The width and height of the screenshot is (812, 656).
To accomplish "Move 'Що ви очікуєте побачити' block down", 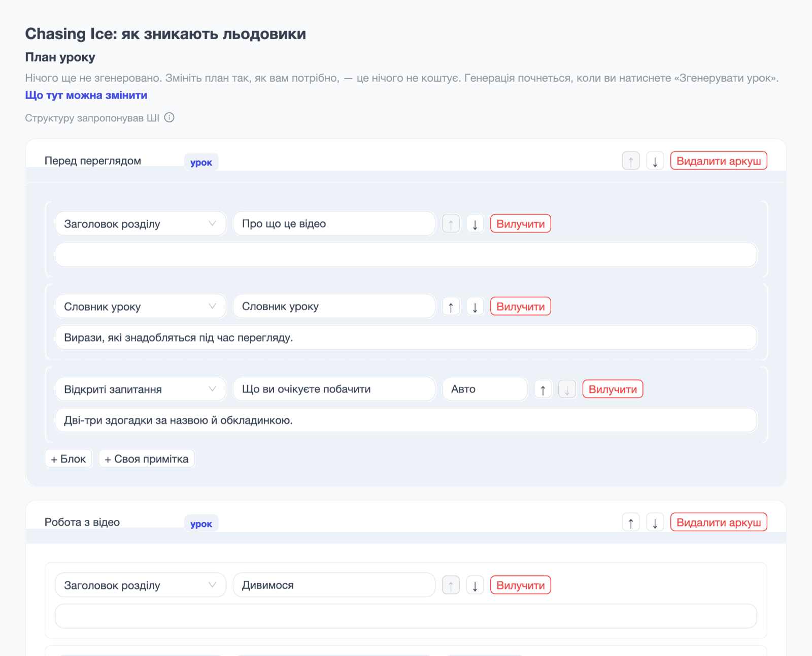I will tap(567, 389).
